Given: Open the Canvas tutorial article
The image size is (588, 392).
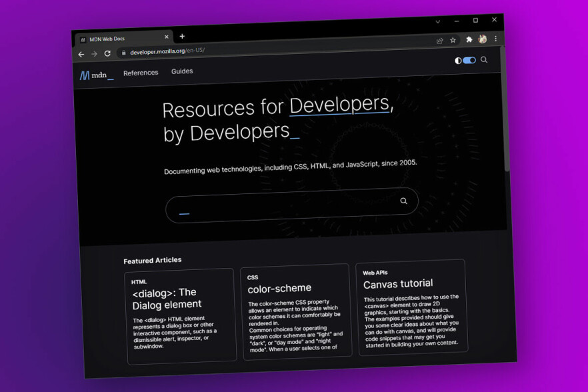Looking at the screenshot, I should pos(398,284).
